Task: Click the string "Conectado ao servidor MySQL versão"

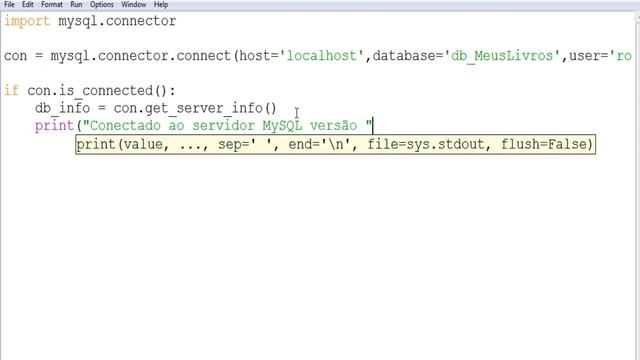Action: pos(227,125)
